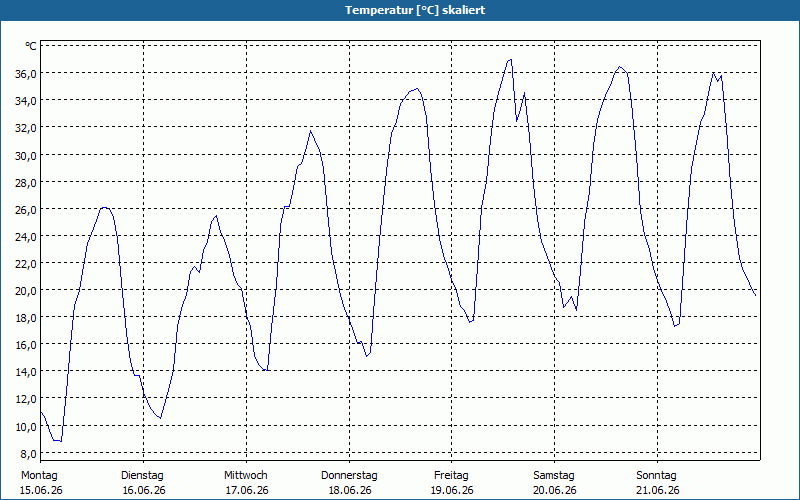Image resolution: width=800 pixels, height=500 pixels.
Task: Click the 34,0 y-axis label
Action: click(x=26, y=101)
